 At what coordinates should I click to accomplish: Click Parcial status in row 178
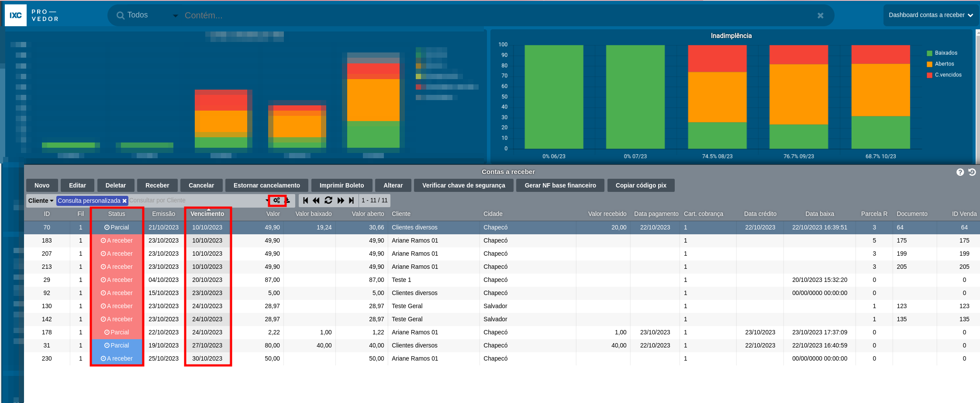coord(117,332)
